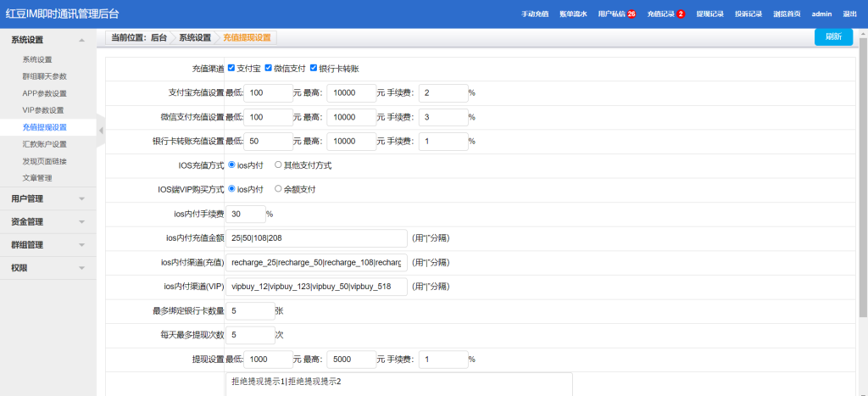The width and height of the screenshot is (868, 396).
Task: Go to 系统设置 in the breadcrumb
Action: (195, 38)
